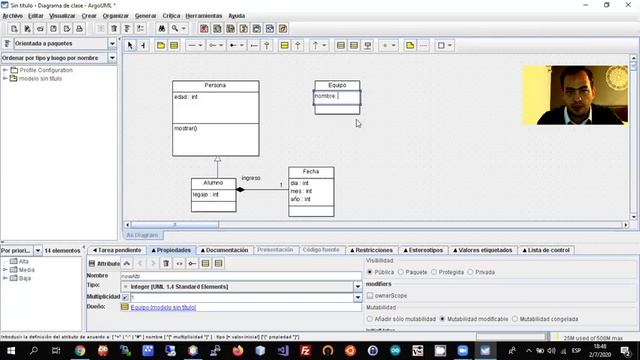The height and width of the screenshot is (360, 640).
Task: Select the realization arrow tool after interface
Action: (x=298, y=45)
